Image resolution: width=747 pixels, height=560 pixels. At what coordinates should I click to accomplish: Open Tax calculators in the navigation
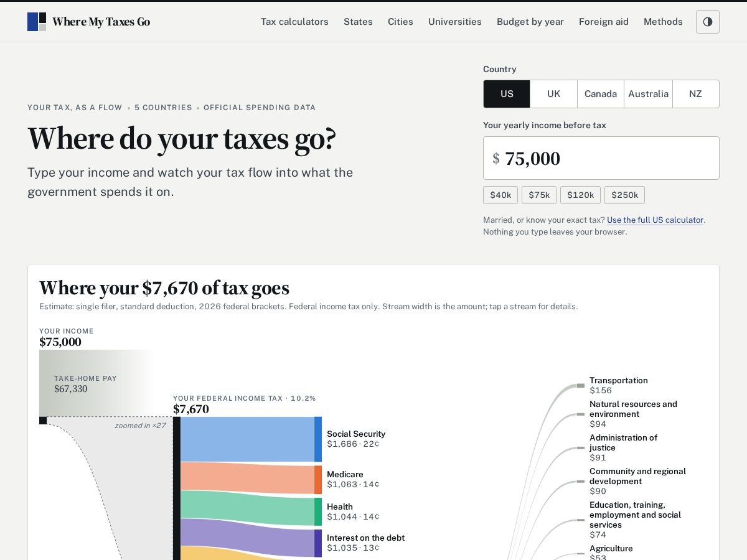(294, 22)
